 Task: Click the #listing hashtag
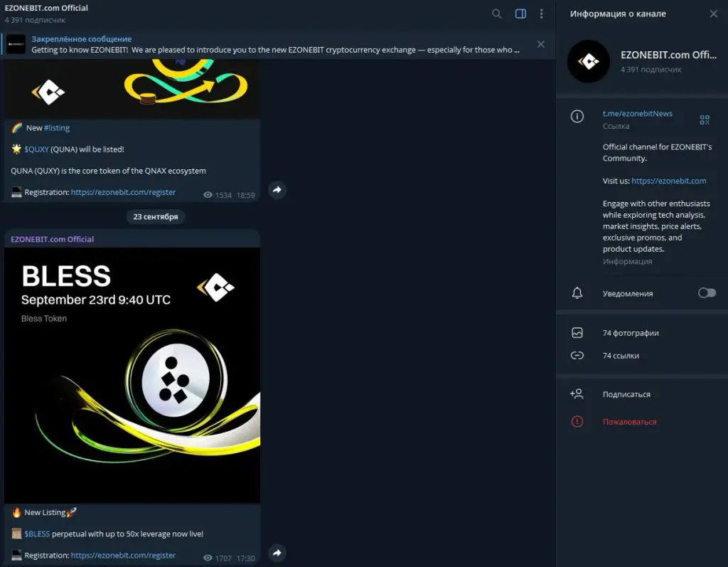(x=57, y=128)
